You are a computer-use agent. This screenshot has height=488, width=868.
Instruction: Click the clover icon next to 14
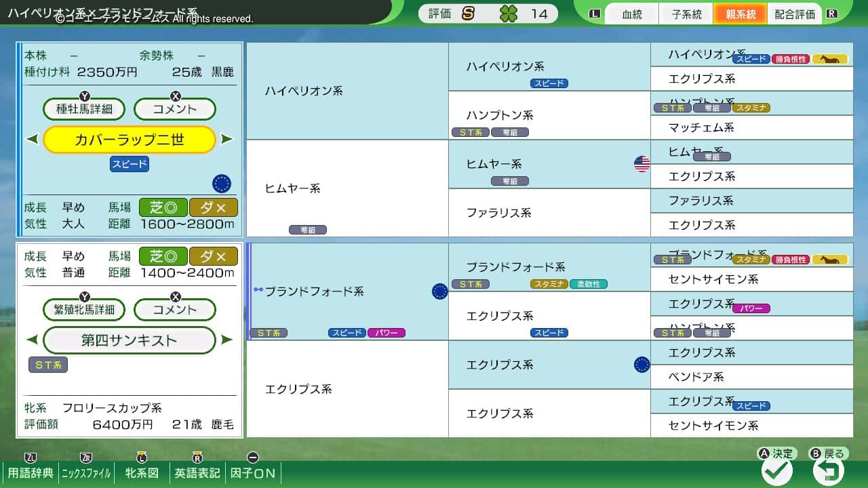(509, 12)
